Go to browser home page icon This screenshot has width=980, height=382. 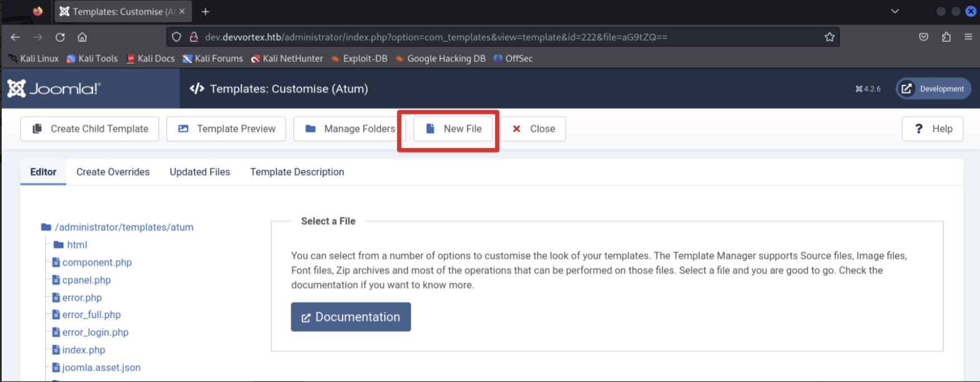pyautogui.click(x=82, y=37)
